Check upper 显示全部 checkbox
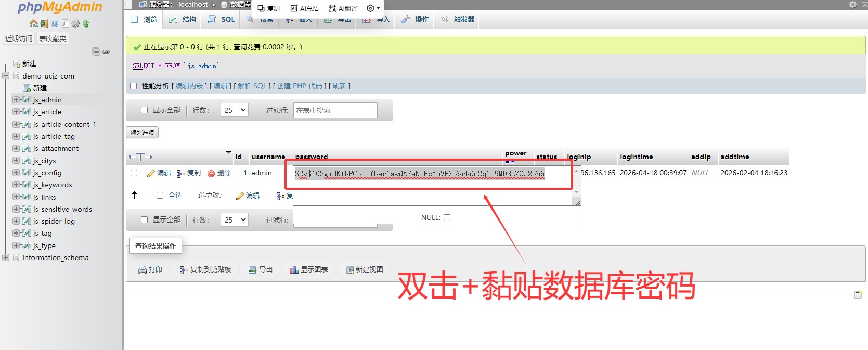This screenshot has width=868, height=350. [145, 110]
